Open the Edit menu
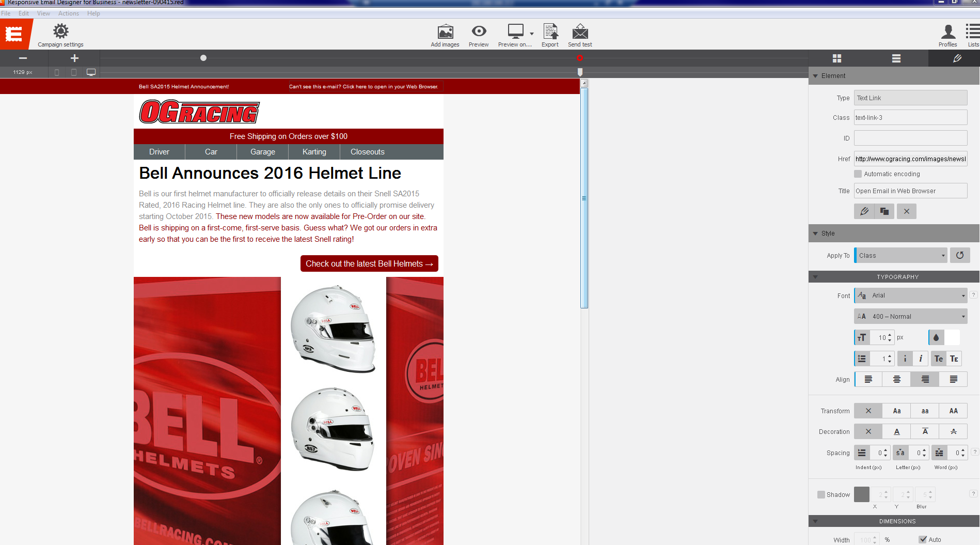980x545 pixels. 24,13
